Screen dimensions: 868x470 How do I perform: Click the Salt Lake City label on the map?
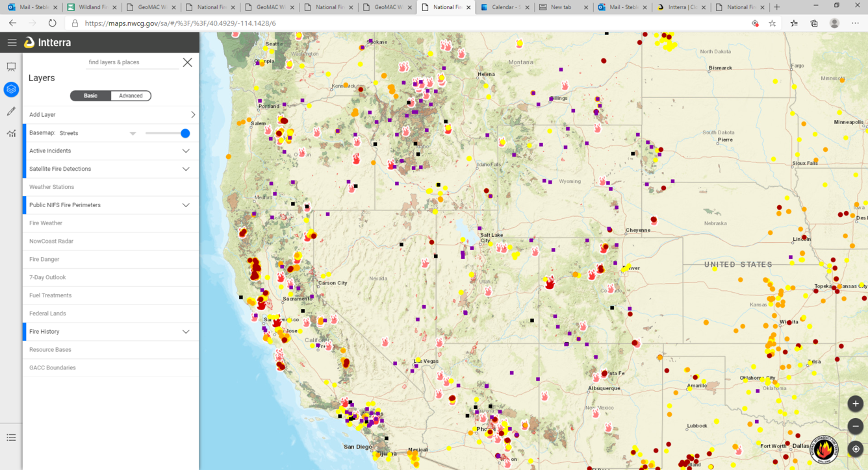[491, 238]
